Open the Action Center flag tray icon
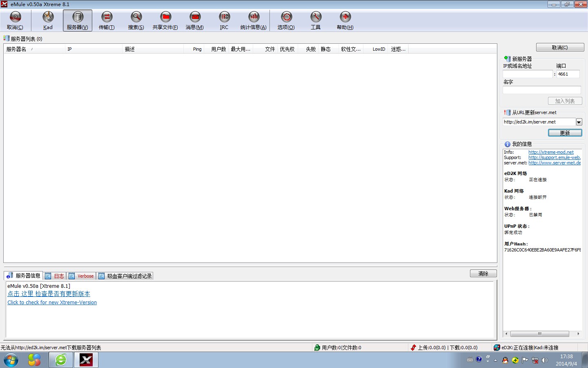The image size is (588, 368). click(525, 360)
